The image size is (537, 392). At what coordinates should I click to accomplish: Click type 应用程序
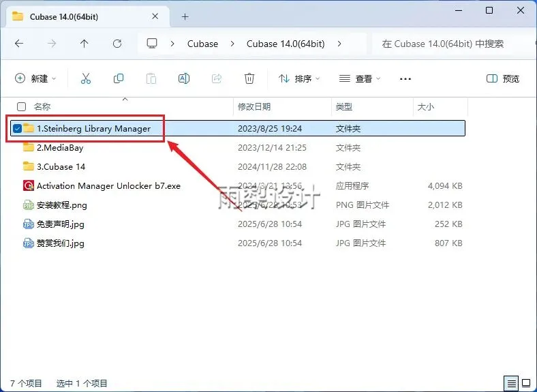click(352, 185)
